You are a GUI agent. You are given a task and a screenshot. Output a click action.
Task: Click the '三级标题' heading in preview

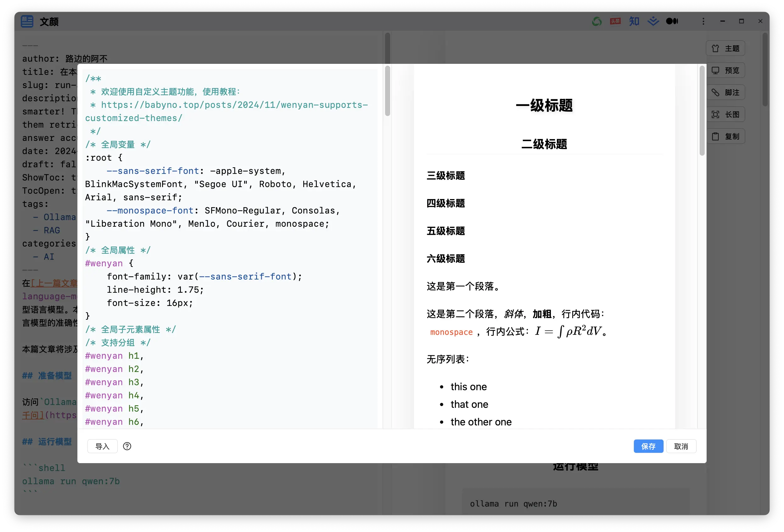445,176
